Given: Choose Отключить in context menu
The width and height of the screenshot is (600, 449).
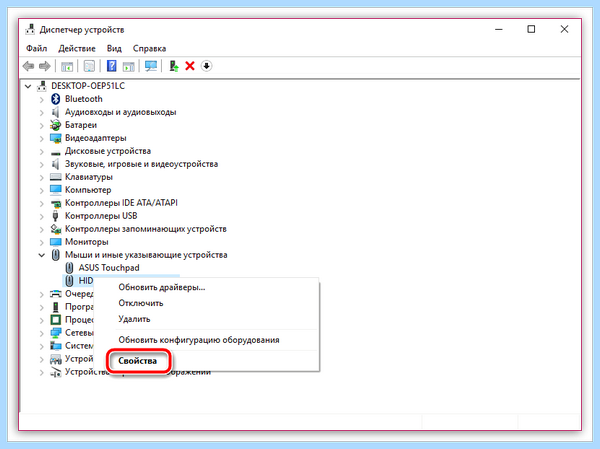Looking at the screenshot, I should (141, 303).
